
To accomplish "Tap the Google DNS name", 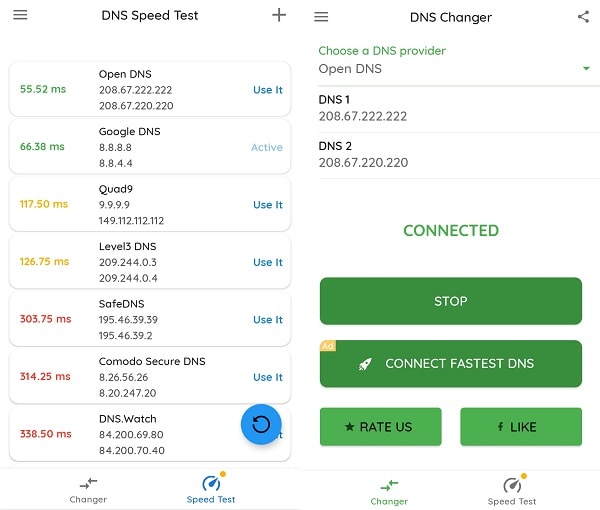I will pos(129,132).
